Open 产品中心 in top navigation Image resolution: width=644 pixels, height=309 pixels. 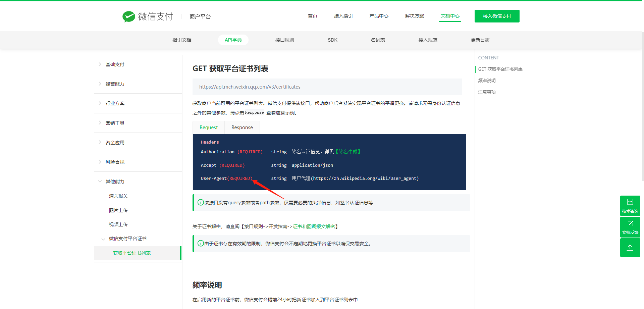tap(379, 16)
